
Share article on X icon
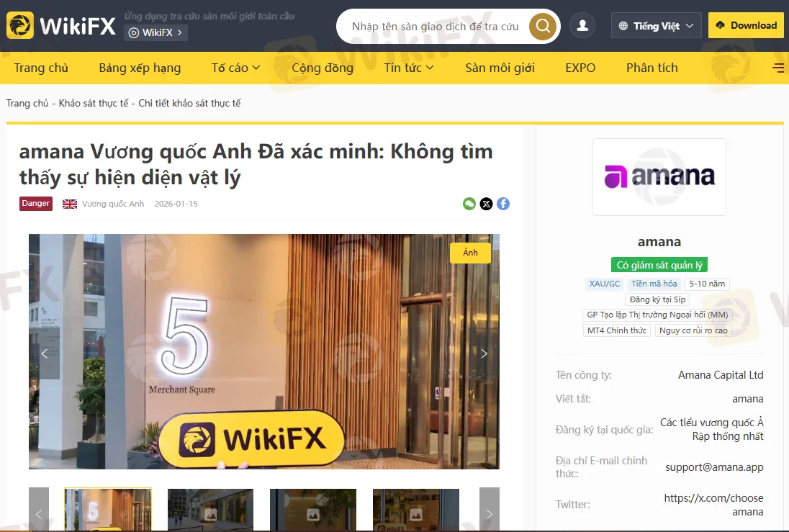[x=486, y=204]
